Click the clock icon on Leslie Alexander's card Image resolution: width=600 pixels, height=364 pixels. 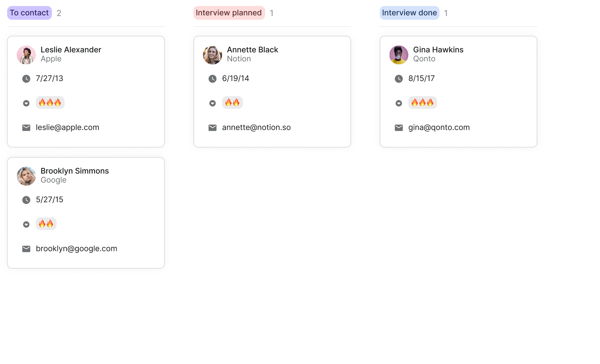coord(26,79)
